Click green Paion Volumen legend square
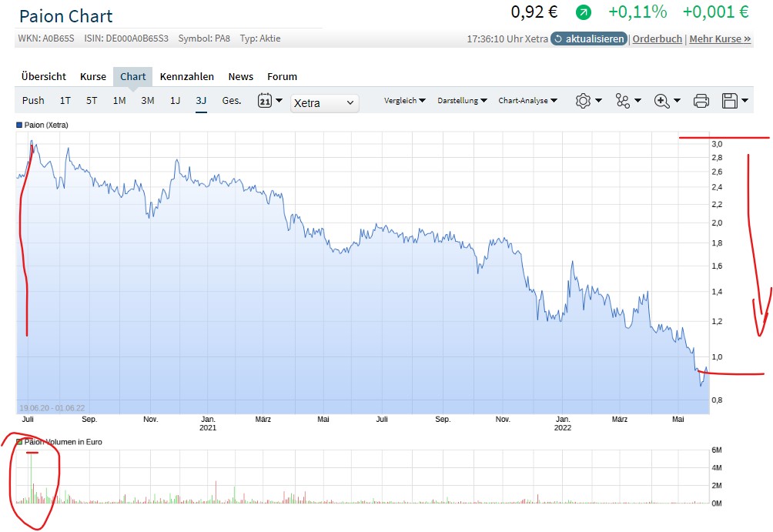The height and width of the screenshot is (532, 773). (x=19, y=442)
